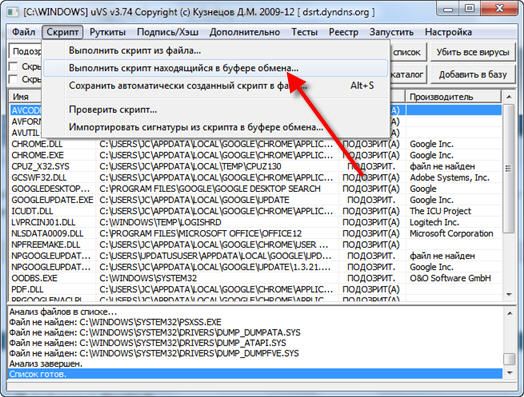Select log line Анализ завершен.
This screenshot has width=524, height=397.
tap(255, 364)
